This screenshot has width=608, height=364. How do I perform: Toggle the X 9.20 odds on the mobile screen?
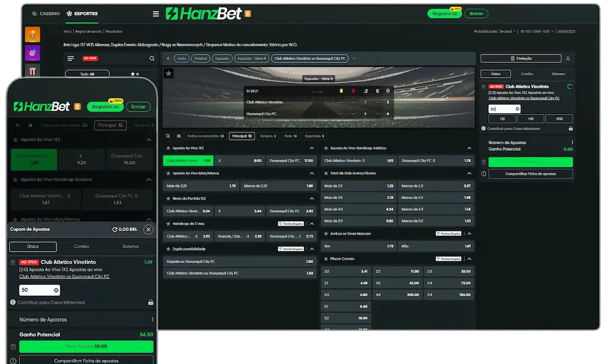tap(81, 159)
